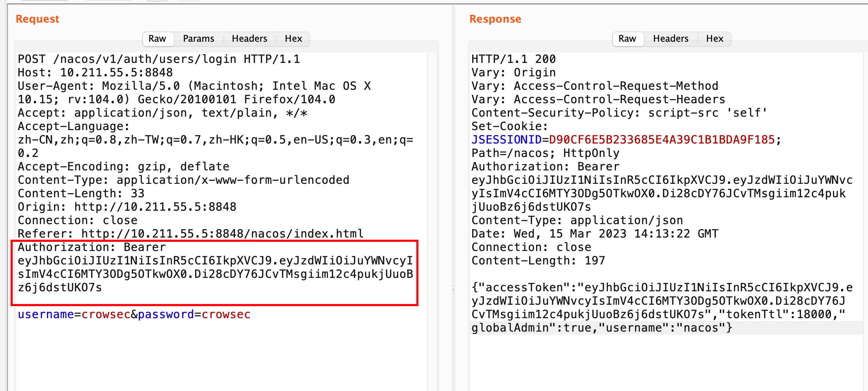Screen dimensions: 868x391
Task: Click the Accept-Encoding: gzip, deflate line
Action: coord(123,167)
